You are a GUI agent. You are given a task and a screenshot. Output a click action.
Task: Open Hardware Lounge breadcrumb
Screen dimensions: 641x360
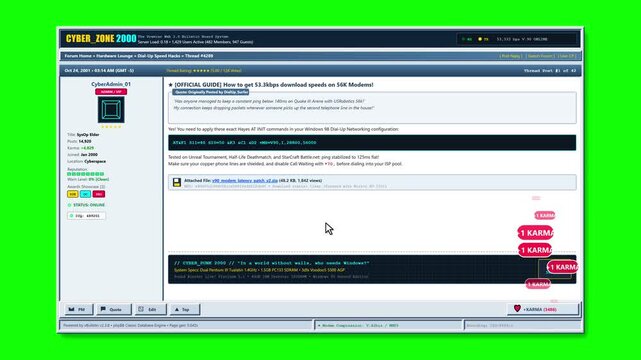click(x=114, y=56)
